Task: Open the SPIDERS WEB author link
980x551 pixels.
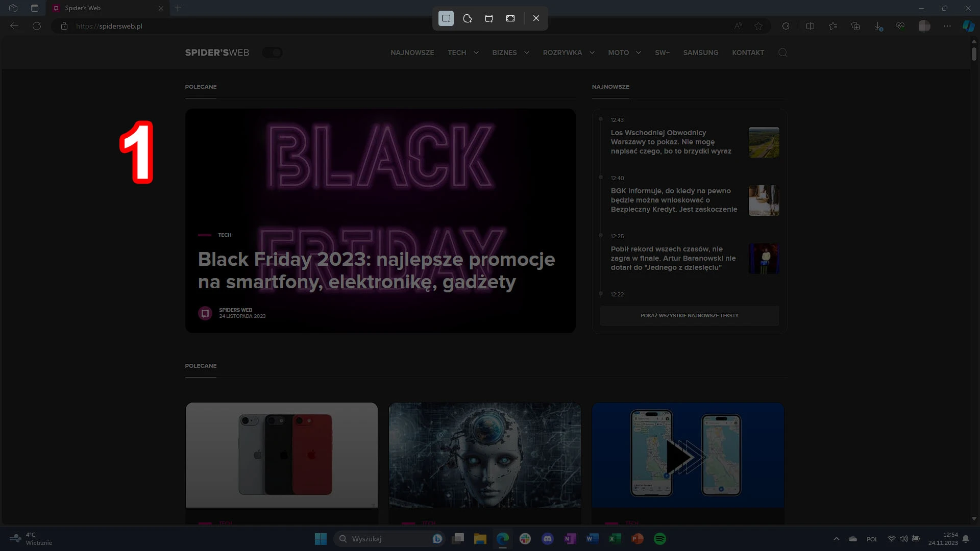Action: coord(236,310)
